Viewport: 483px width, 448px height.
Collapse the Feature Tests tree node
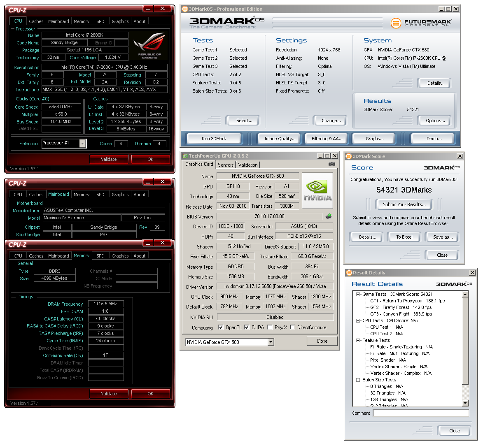click(358, 340)
